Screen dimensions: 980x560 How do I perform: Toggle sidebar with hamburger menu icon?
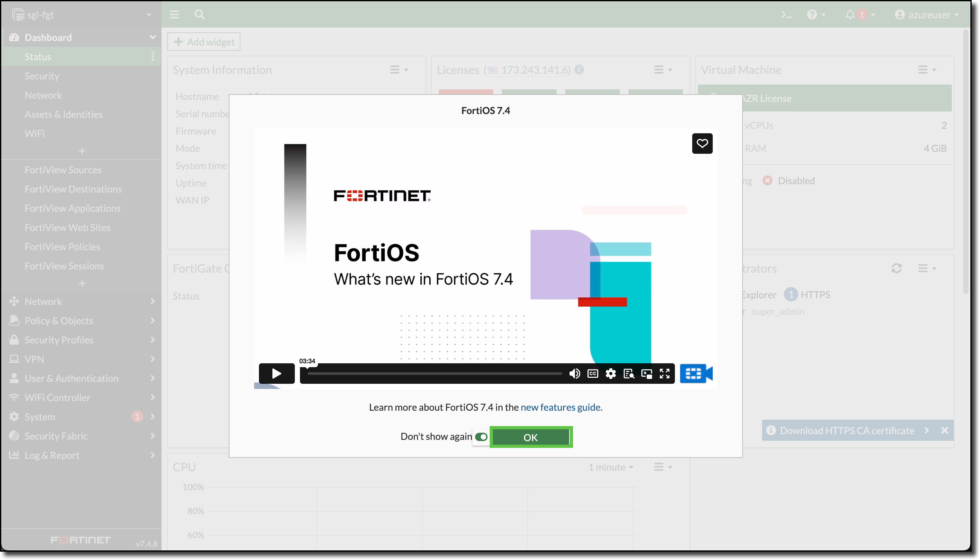tap(174, 15)
